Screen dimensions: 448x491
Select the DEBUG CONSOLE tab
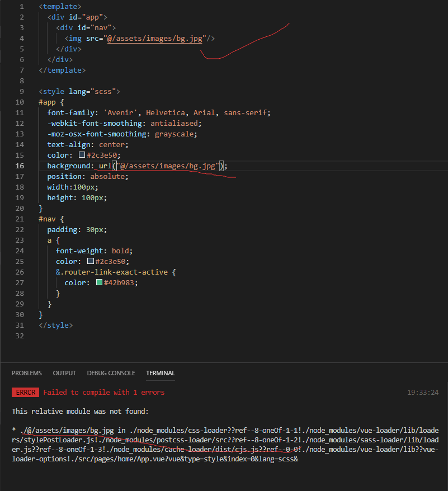(111, 373)
